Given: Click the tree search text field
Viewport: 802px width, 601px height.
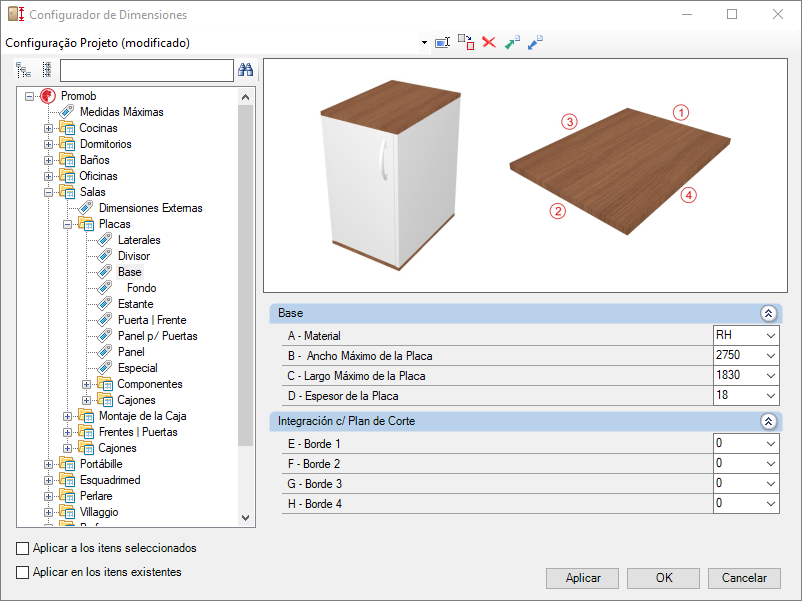Looking at the screenshot, I should [x=147, y=71].
